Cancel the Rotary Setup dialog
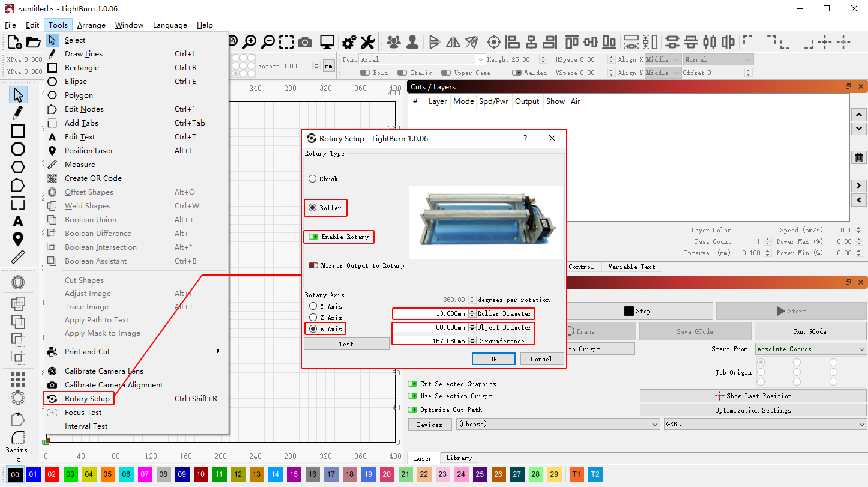The height and width of the screenshot is (487, 868). (x=541, y=359)
